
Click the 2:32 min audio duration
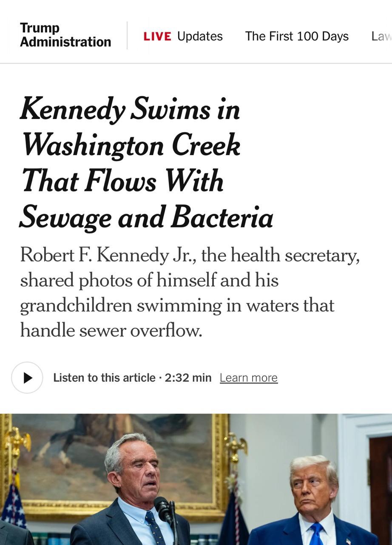[x=188, y=378]
